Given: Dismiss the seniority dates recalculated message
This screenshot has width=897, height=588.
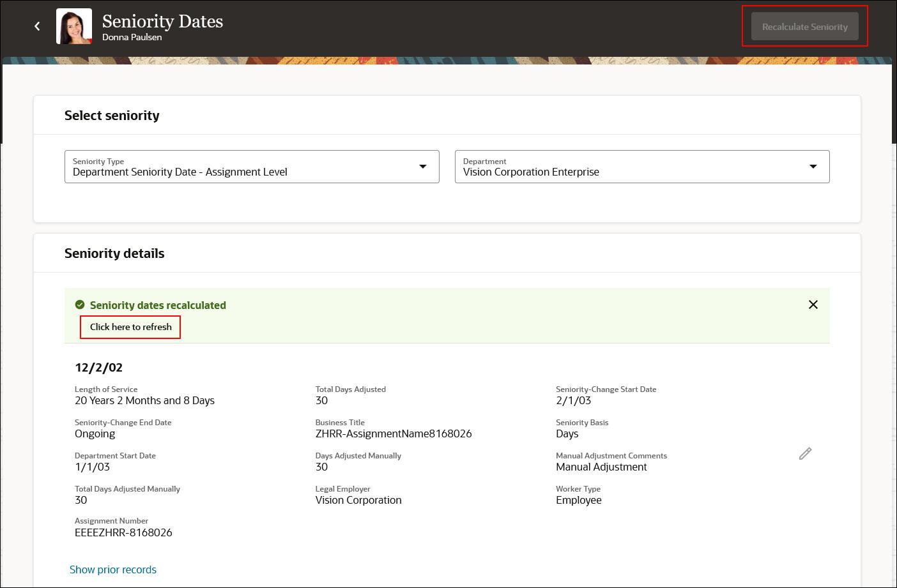Looking at the screenshot, I should (813, 305).
